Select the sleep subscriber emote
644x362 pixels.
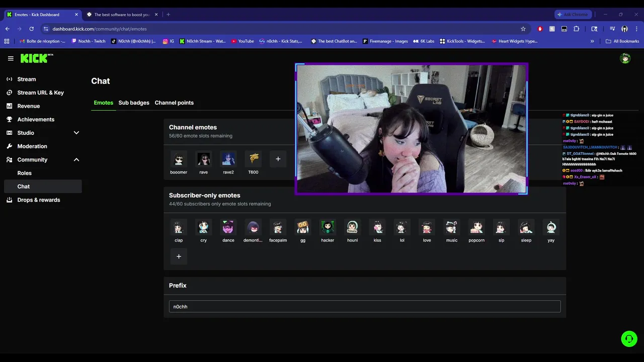[526, 227]
